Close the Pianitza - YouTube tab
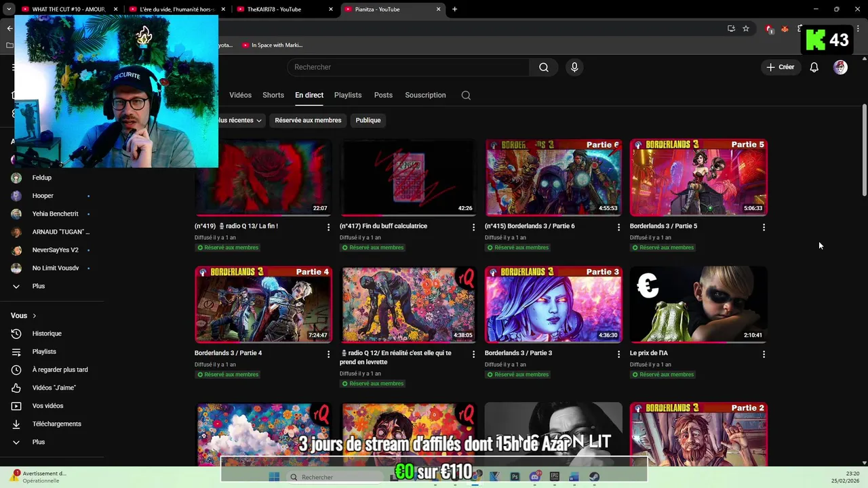The width and height of the screenshot is (868, 488). [x=439, y=9]
